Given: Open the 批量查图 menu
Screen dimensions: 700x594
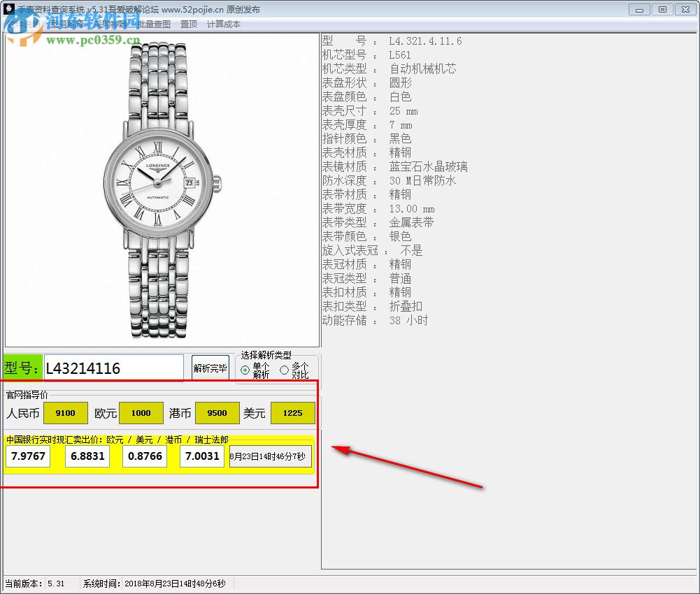Looking at the screenshot, I should click(x=154, y=24).
